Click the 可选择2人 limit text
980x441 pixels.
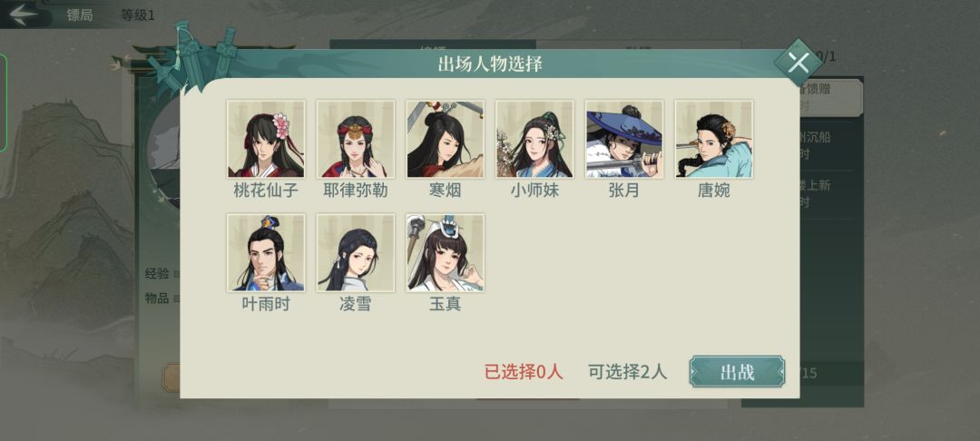(x=628, y=372)
